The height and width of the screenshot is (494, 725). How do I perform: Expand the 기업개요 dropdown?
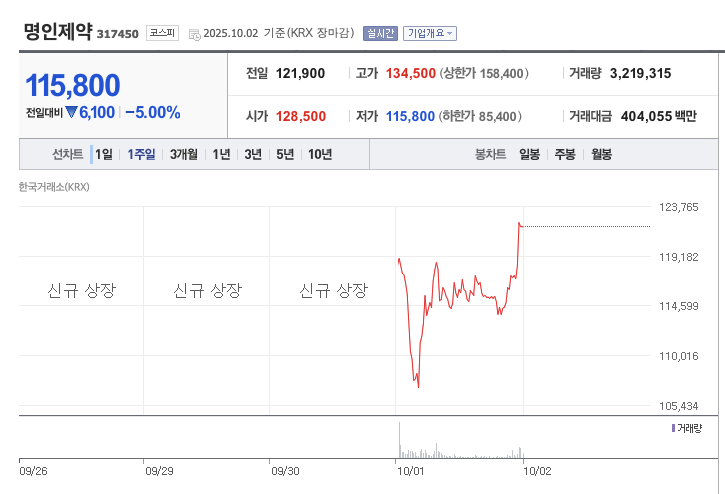[x=430, y=33]
